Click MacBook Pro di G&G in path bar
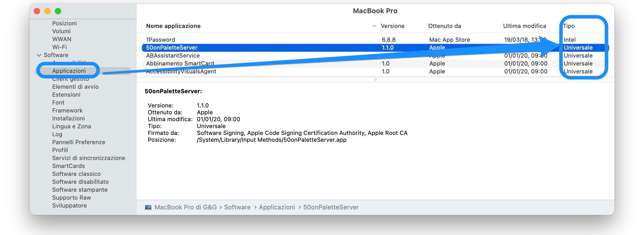This screenshot has height=235, width=644. click(186, 207)
